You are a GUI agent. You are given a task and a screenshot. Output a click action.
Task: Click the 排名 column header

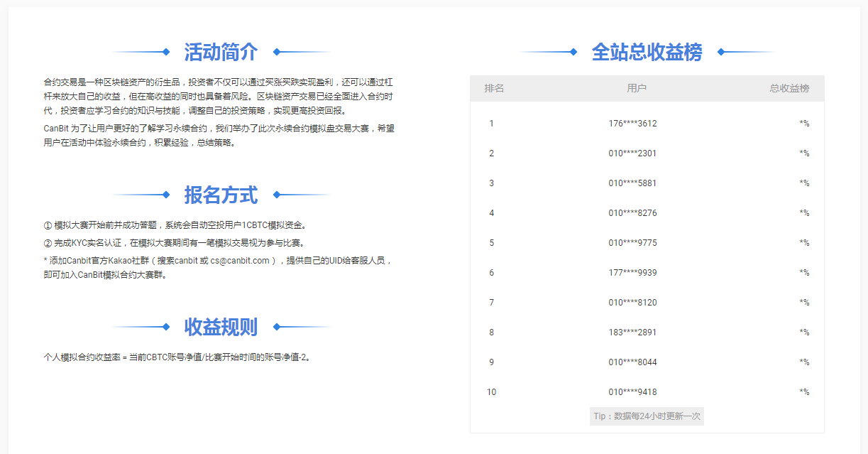pyautogui.click(x=494, y=89)
